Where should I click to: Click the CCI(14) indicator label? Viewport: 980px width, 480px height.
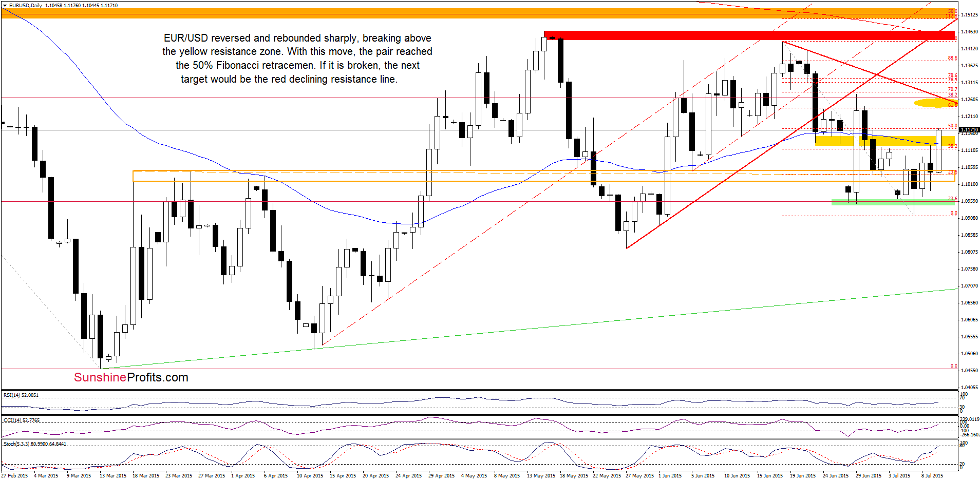click(22, 420)
